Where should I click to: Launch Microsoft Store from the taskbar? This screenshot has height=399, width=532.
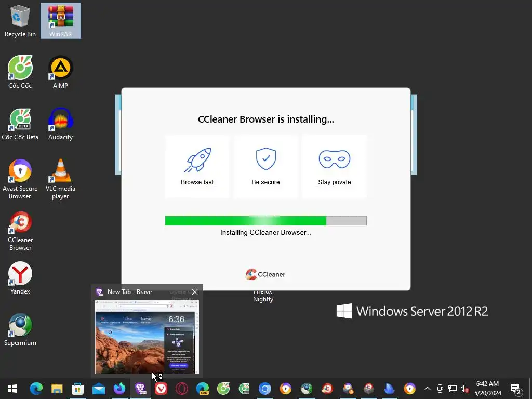tap(78, 389)
